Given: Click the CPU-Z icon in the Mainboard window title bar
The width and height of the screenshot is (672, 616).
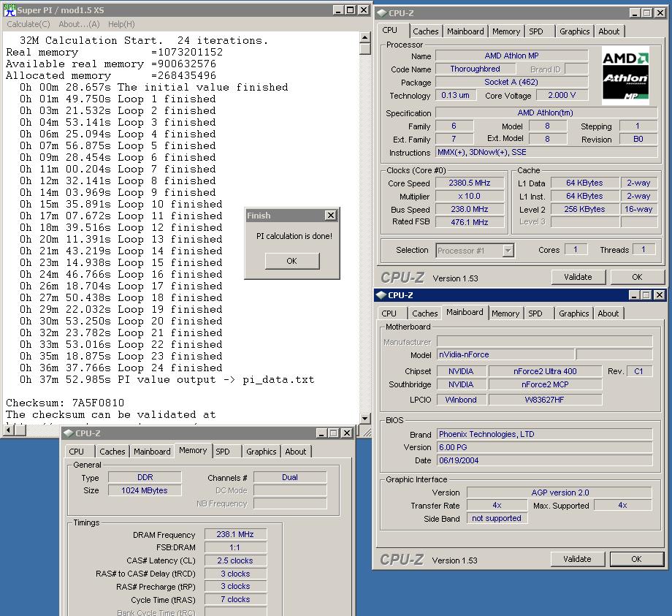Looking at the screenshot, I should (x=381, y=295).
